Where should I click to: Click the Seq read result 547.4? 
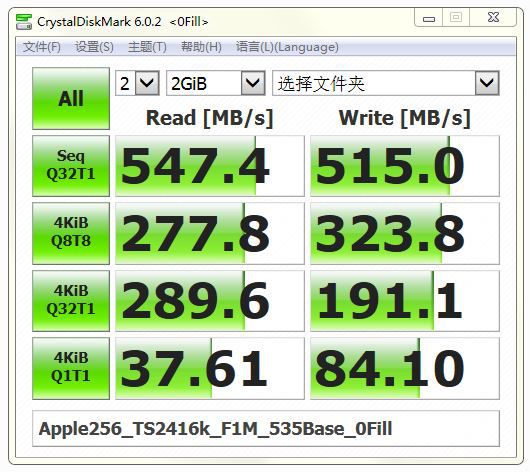pos(210,166)
